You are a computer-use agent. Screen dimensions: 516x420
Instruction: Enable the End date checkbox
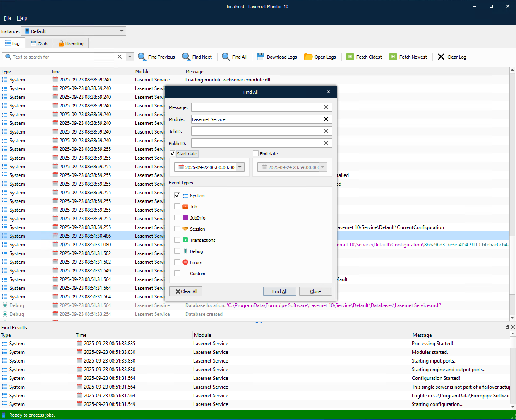click(256, 153)
